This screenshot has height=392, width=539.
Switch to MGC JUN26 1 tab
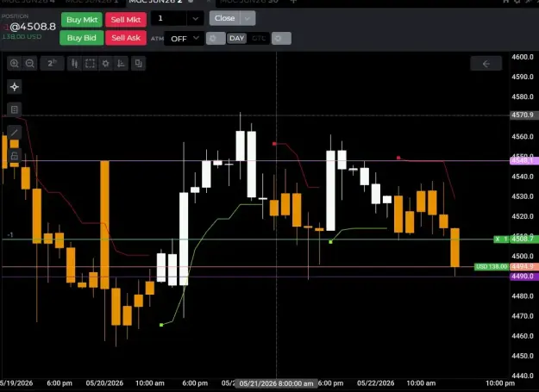(x=91, y=2)
